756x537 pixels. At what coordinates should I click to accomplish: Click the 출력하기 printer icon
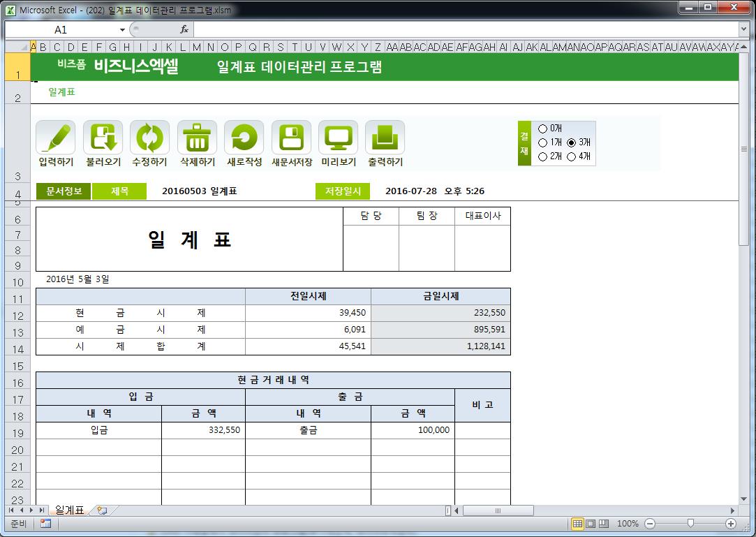pyautogui.click(x=385, y=138)
